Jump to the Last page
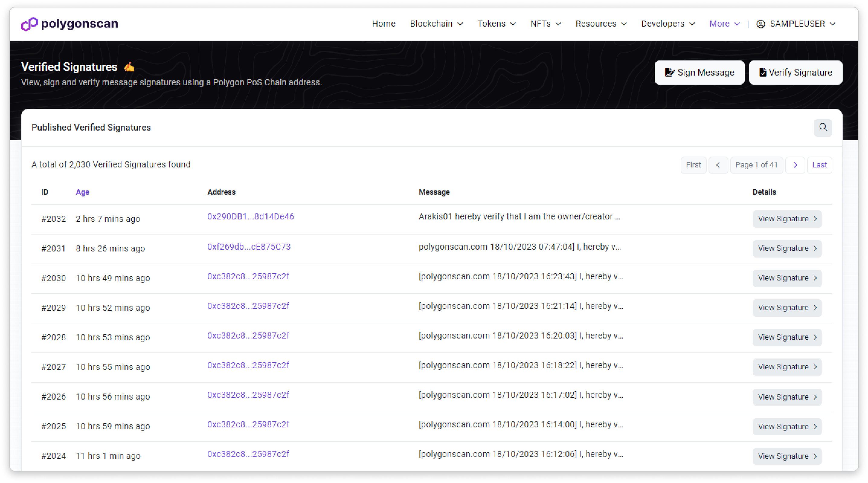The width and height of the screenshot is (868, 483). click(819, 165)
